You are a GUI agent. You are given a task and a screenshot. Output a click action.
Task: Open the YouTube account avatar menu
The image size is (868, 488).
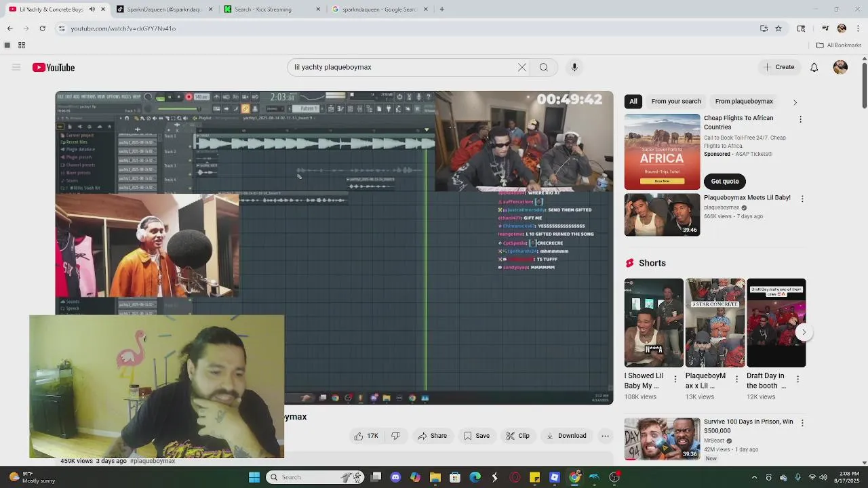840,67
